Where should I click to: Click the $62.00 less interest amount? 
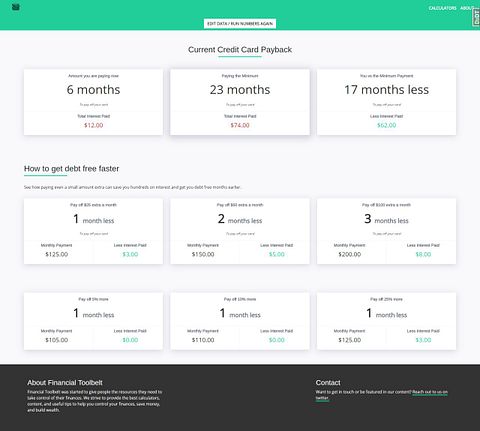[x=387, y=125]
